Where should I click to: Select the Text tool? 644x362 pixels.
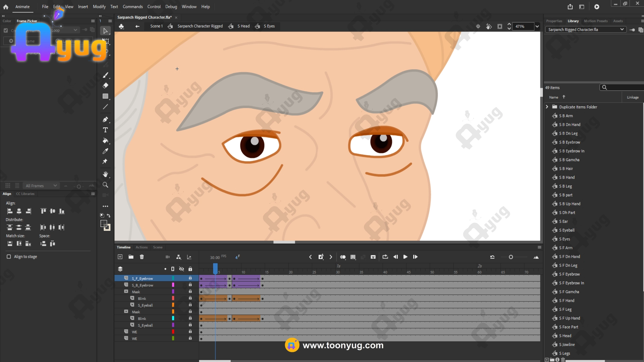pyautogui.click(x=105, y=130)
